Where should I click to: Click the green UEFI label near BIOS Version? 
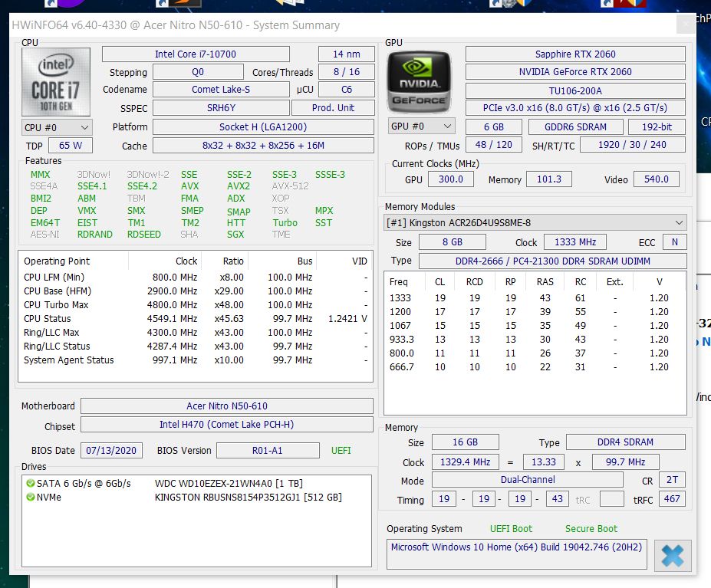point(341,450)
